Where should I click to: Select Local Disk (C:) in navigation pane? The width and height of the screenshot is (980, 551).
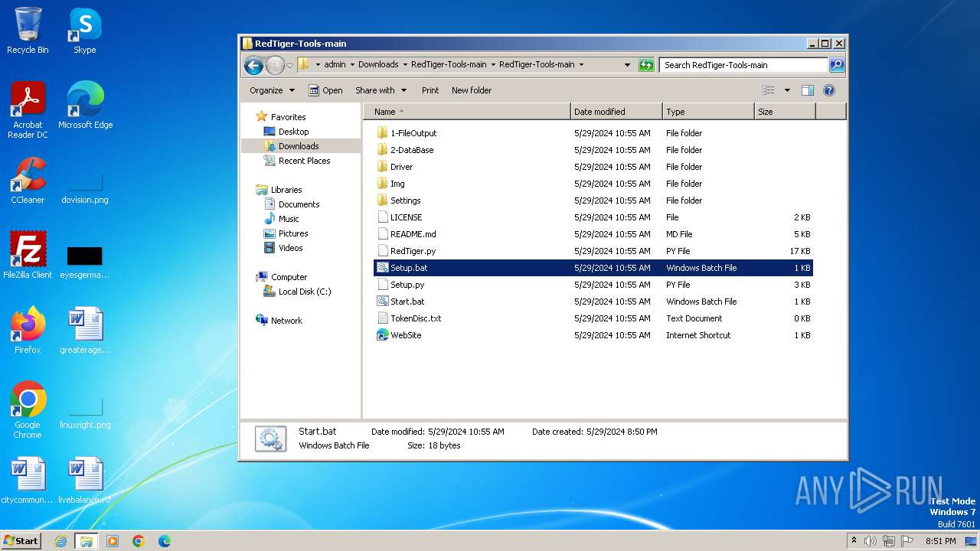pyautogui.click(x=305, y=292)
